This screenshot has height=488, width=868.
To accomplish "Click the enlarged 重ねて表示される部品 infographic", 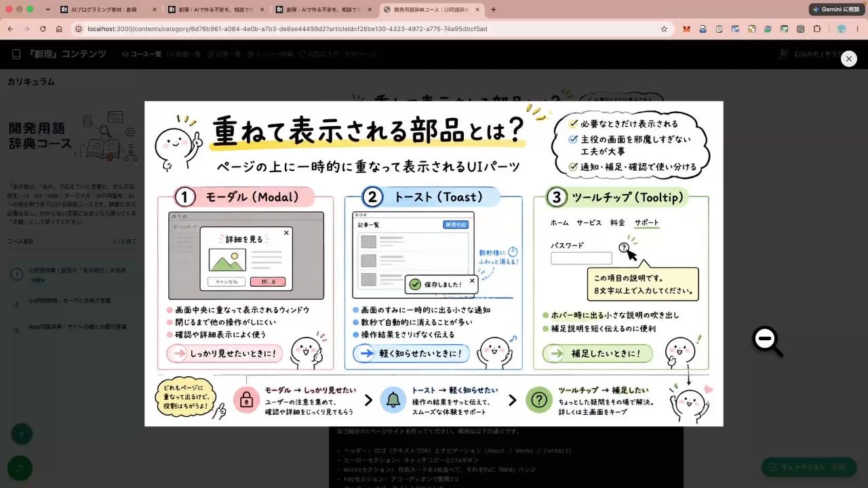I will pos(434,264).
